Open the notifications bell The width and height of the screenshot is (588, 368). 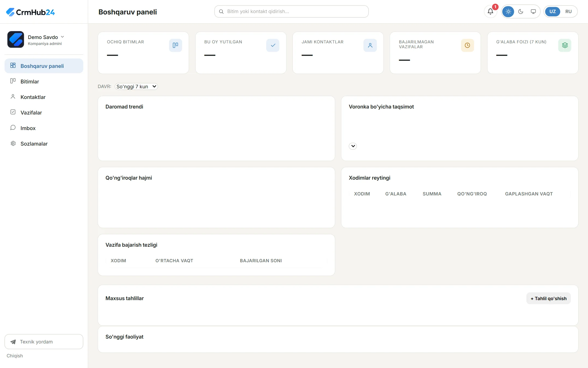click(491, 11)
